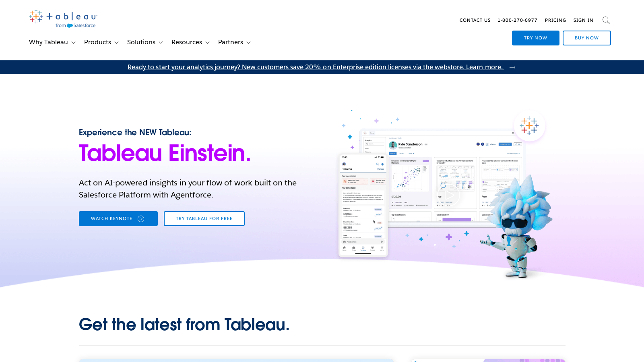Expand the Solutions menu
Screen dimensions: 644x362
[x=145, y=42]
